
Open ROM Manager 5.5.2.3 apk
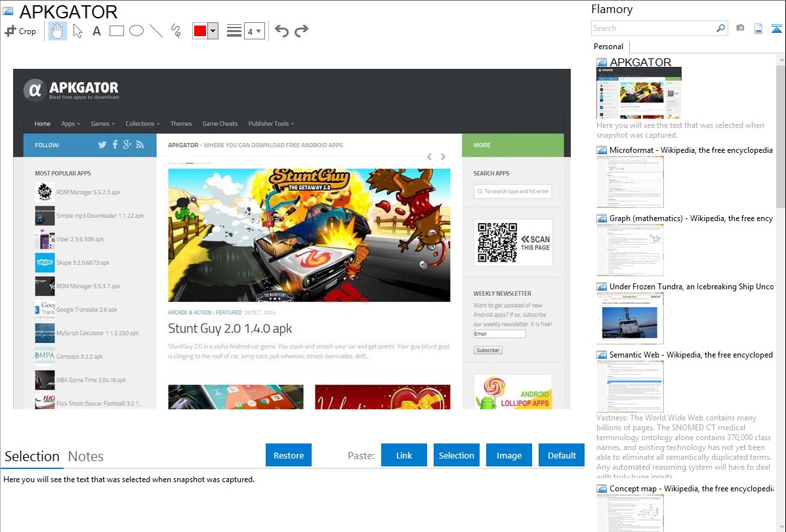tap(88, 192)
